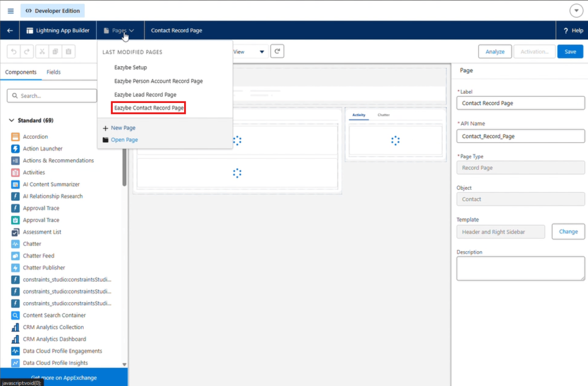588x386 pixels.
Task: Select the CRM Analytics Collection icon
Action: click(15, 327)
